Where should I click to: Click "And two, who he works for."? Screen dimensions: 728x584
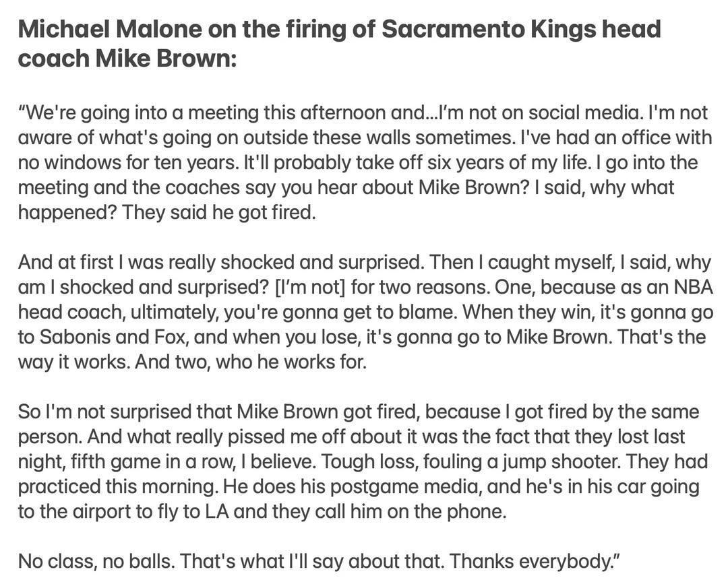(x=251, y=362)
